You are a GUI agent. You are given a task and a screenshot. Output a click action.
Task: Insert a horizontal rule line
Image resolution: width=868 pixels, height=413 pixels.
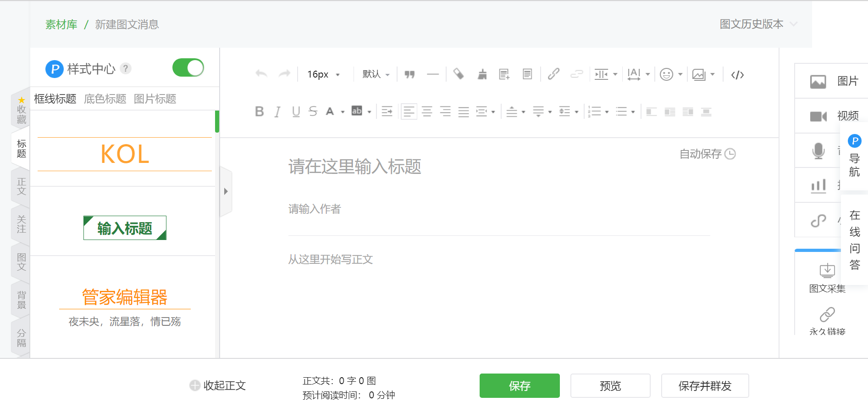433,74
